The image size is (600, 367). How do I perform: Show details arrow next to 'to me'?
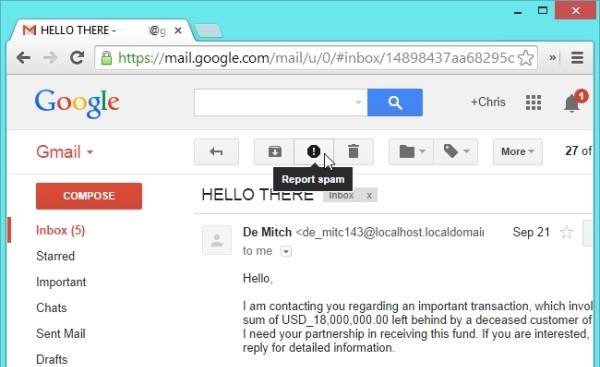pos(286,251)
